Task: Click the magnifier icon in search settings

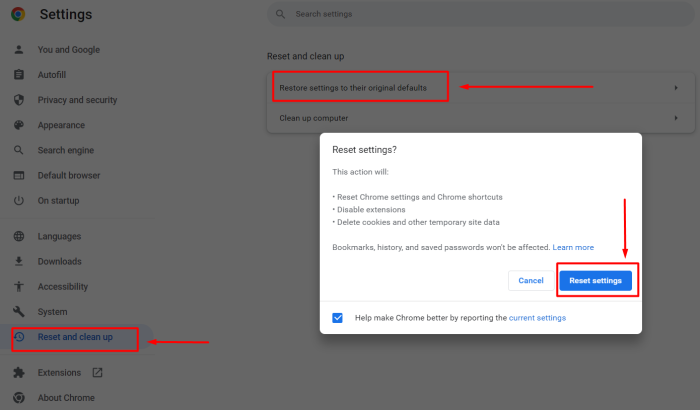Action: pos(280,14)
